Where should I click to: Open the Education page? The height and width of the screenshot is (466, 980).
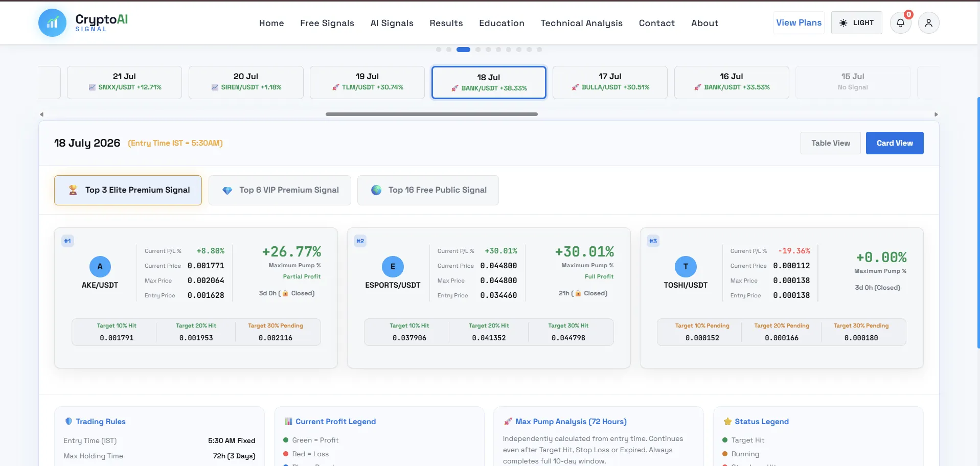[x=502, y=23]
